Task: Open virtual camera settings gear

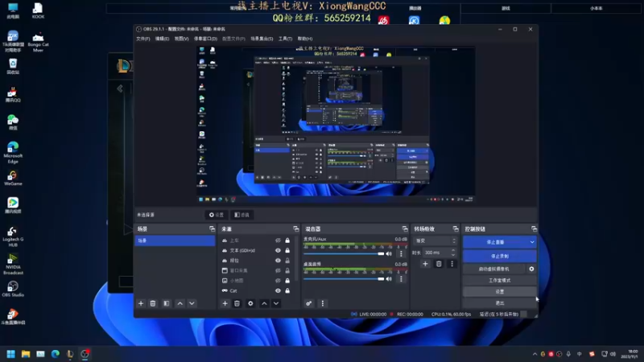Action: (x=531, y=269)
